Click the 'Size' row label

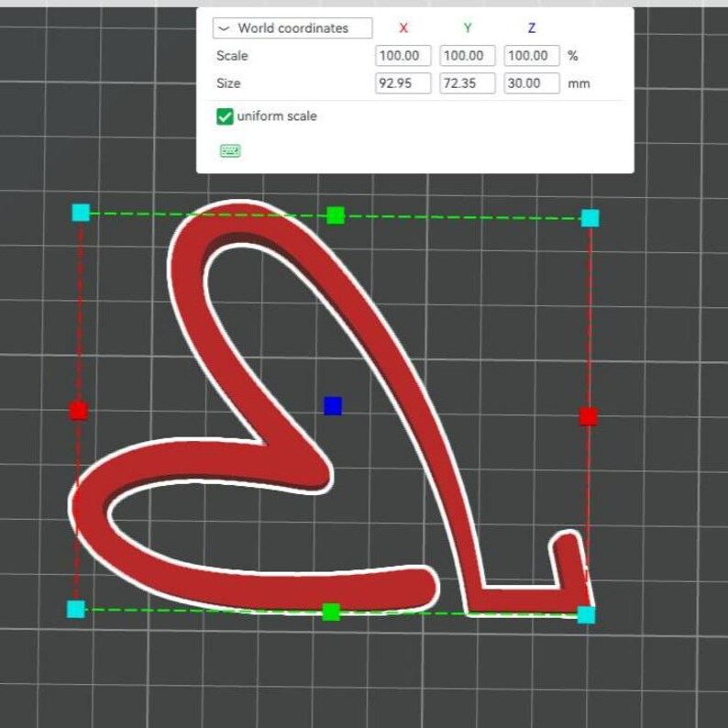(228, 83)
